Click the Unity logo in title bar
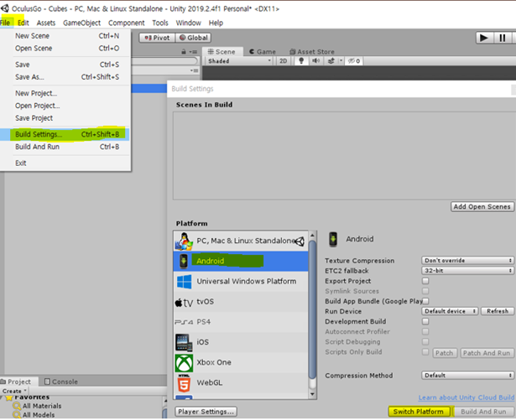Screen dimensions: 516x420 pyautogui.click(x=4, y=8)
